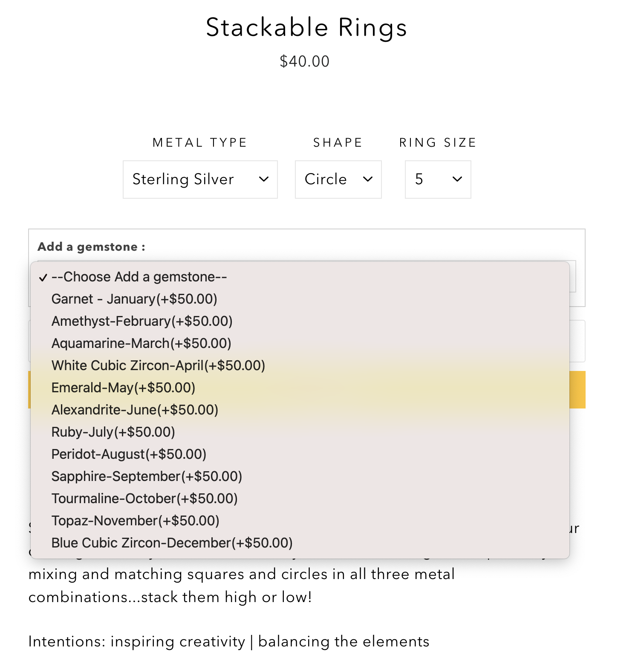641x672 pixels.
Task: Select White Cubic Zircon-April option
Action: [x=158, y=365]
